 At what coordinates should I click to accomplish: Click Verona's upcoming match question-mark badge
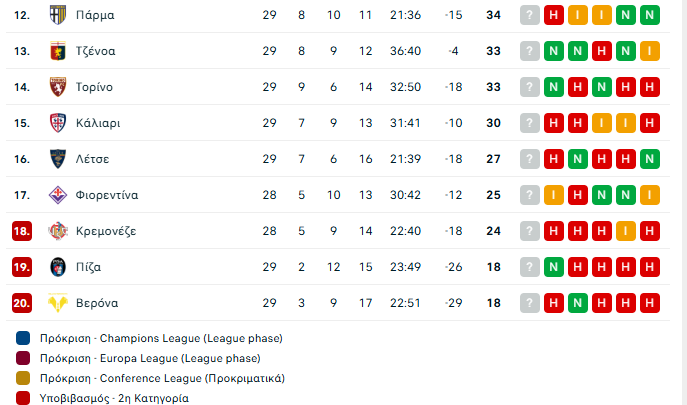[530, 303]
